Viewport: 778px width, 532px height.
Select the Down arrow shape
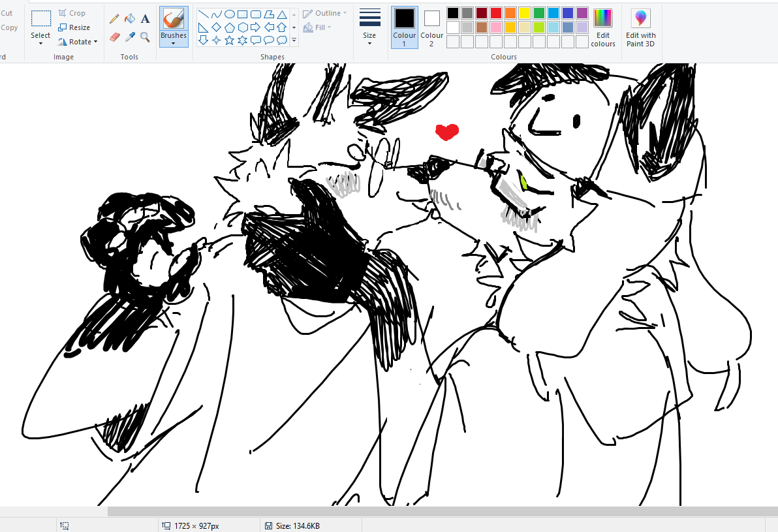204,40
